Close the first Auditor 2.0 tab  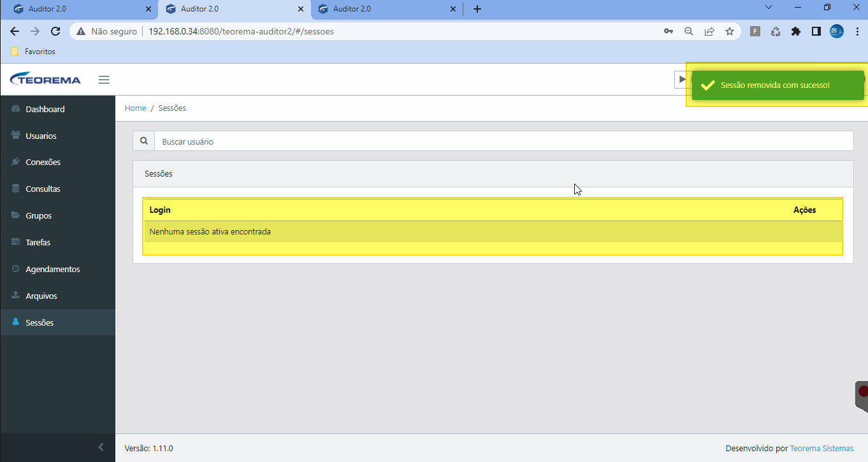coord(148,10)
